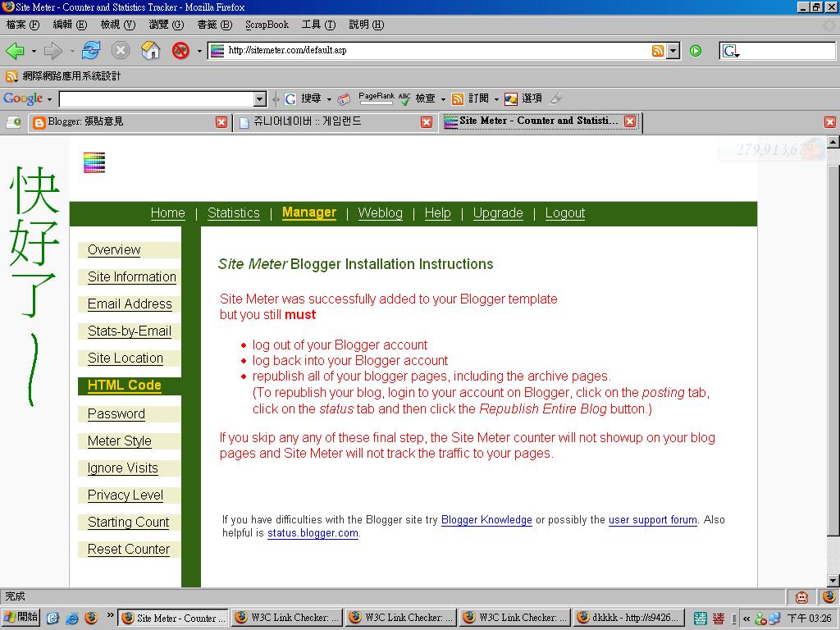This screenshot has height=630, width=840.
Task: Open Ignore Visits in the sidebar
Action: [123, 468]
